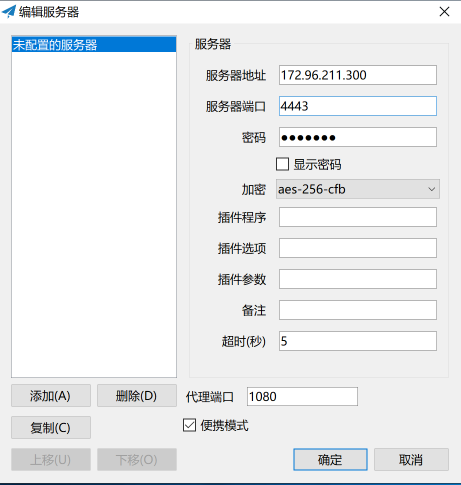Click the 代理端口 field showing 1080
Screen dimensions: 461x485
pyautogui.click(x=302, y=397)
